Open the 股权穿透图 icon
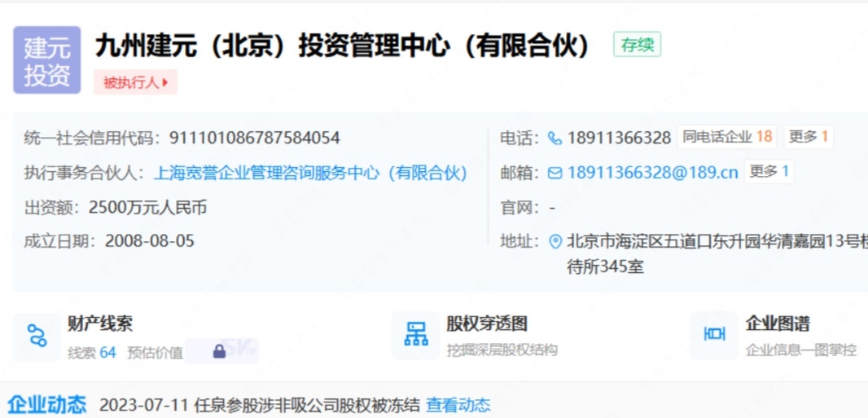Screen dimensions: 868x418 coord(416,336)
